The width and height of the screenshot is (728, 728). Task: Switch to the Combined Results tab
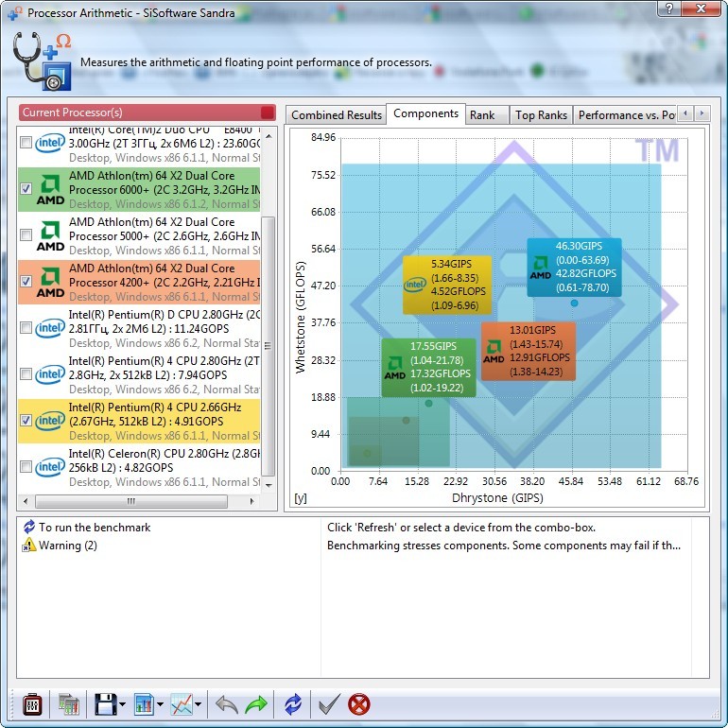pyautogui.click(x=337, y=115)
